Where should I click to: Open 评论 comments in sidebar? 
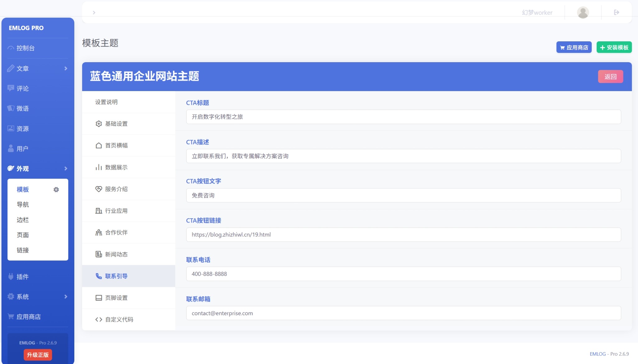pos(22,89)
